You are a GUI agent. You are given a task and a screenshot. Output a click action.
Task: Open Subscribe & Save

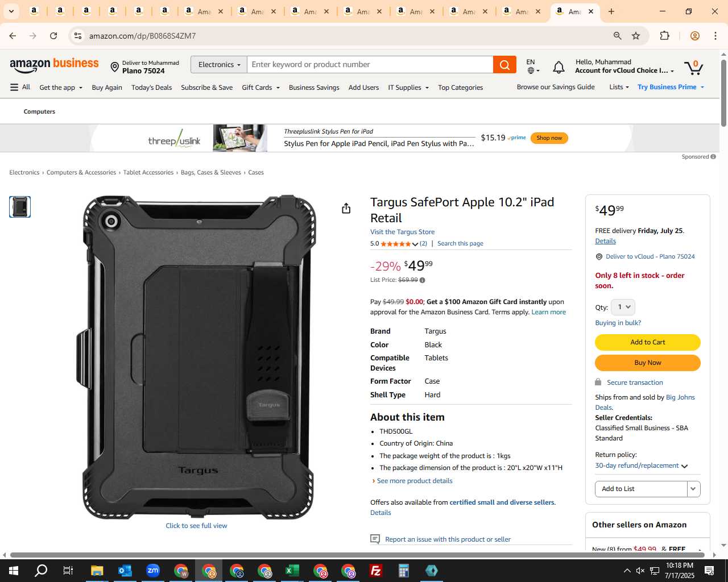tap(206, 88)
